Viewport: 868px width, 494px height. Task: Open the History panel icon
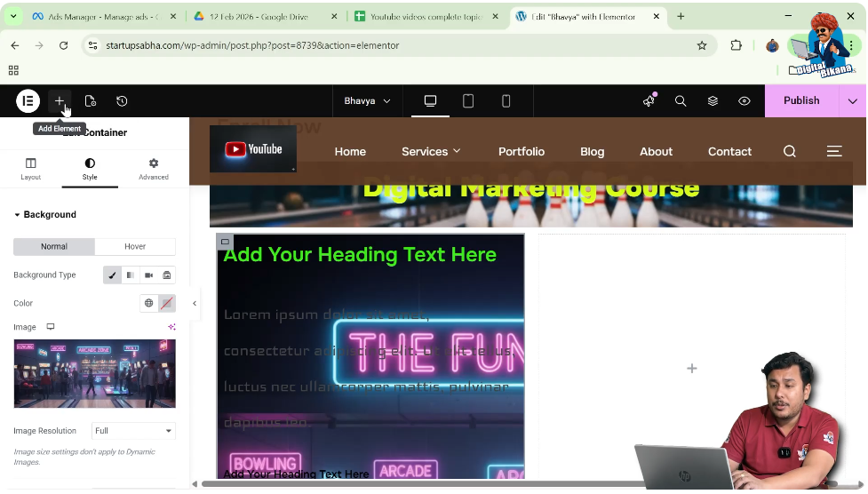(122, 100)
